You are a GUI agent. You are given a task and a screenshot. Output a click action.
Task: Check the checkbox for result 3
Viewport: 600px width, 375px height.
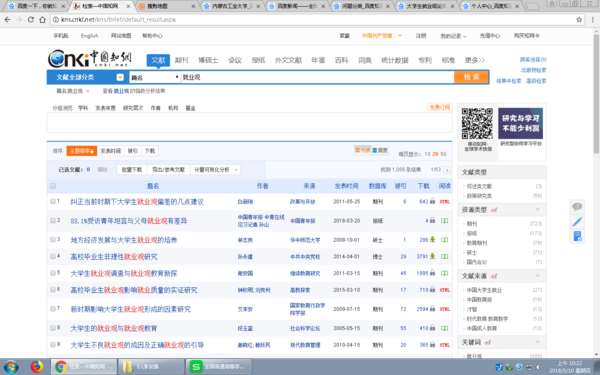coord(53,240)
